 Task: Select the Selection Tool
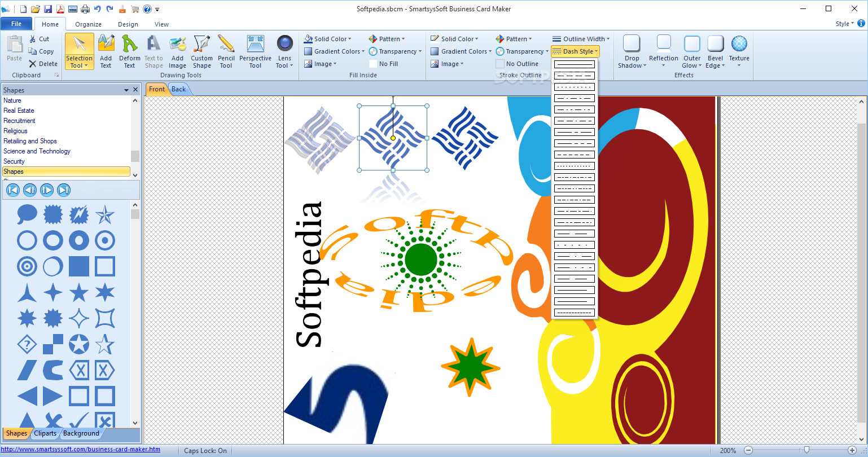tap(79, 51)
